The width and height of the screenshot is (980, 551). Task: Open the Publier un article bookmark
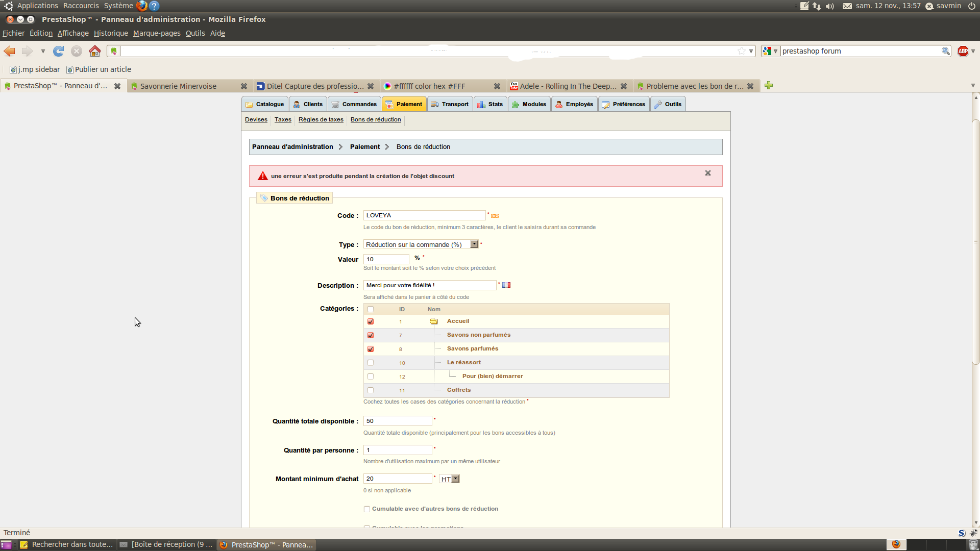(99, 69)
